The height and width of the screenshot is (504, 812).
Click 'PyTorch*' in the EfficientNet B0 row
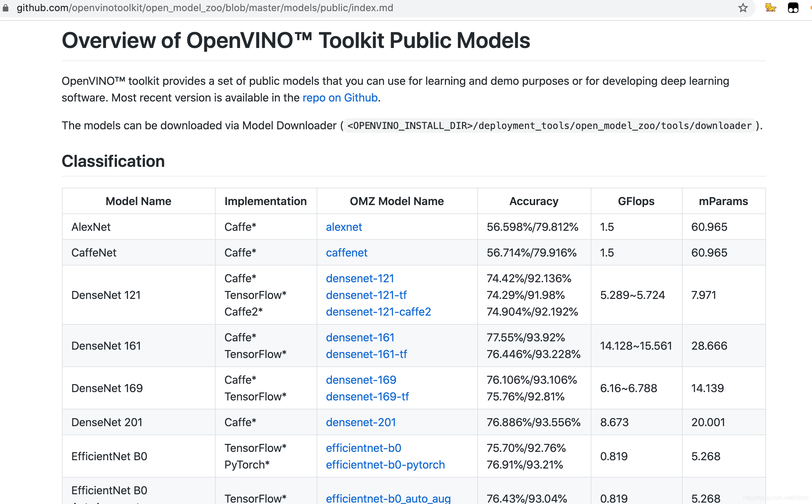(247, 465)
